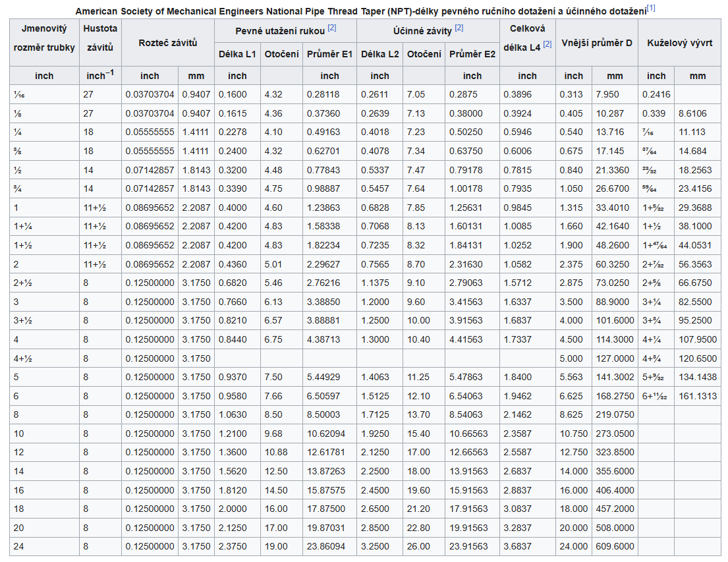Screen dimensions: 728x562
Task: Select the cell with value 609.6000
Action: click(x=615, y=547)
